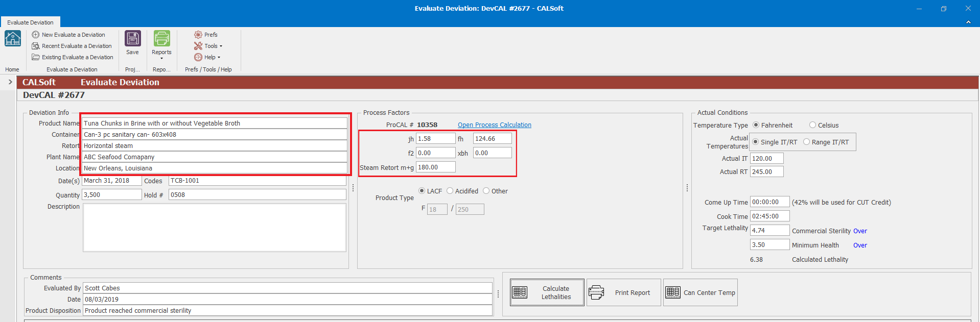This screenshot has height=322, width=980.
Task: Expand the left navigation pane chevron
Action: (10, 82)
